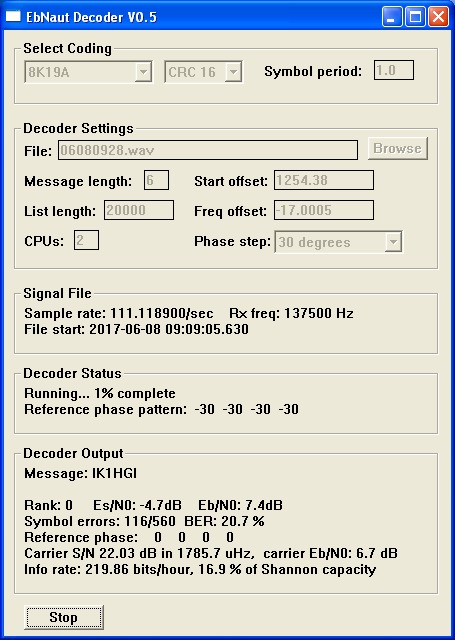Select the Symbol period input field

tap(394, 70)
